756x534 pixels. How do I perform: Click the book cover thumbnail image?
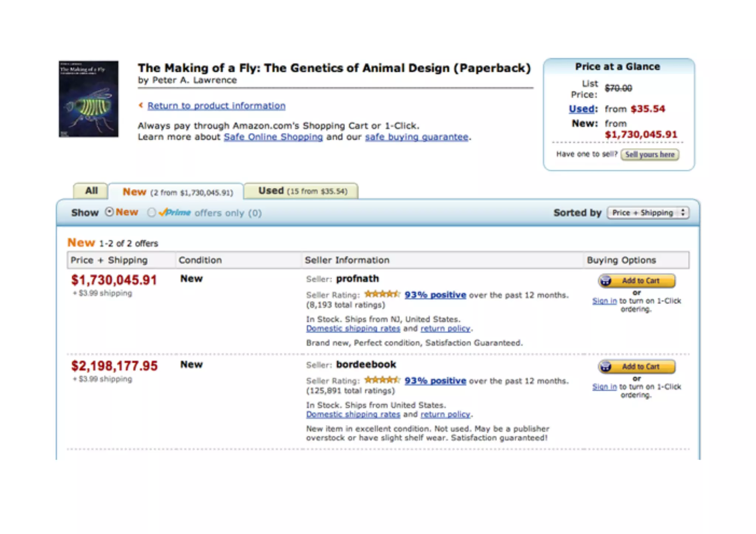point(89,99)
